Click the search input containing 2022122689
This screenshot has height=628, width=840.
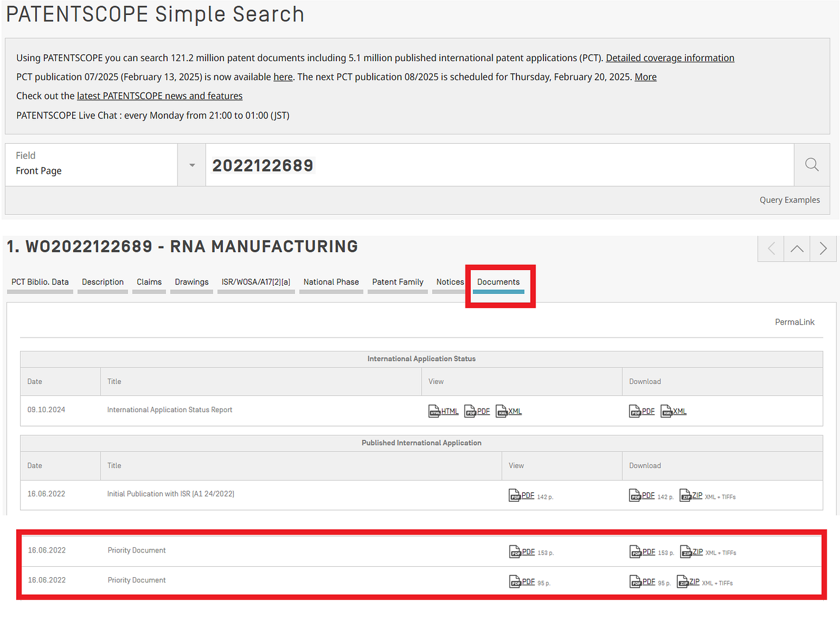(x=500, y=165)
